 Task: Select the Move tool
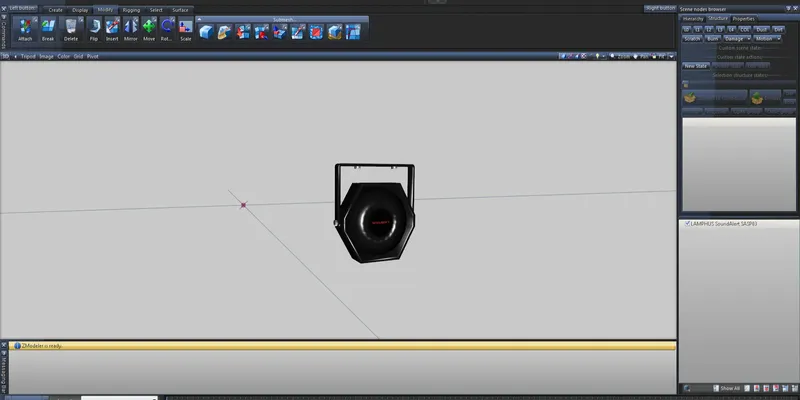(x=149, y=30)
